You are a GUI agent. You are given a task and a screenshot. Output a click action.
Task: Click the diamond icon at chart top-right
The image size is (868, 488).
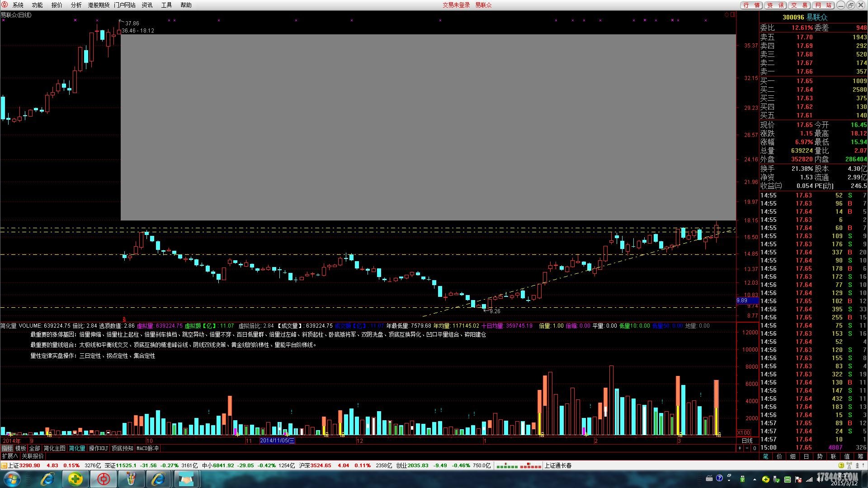(727, 14)
